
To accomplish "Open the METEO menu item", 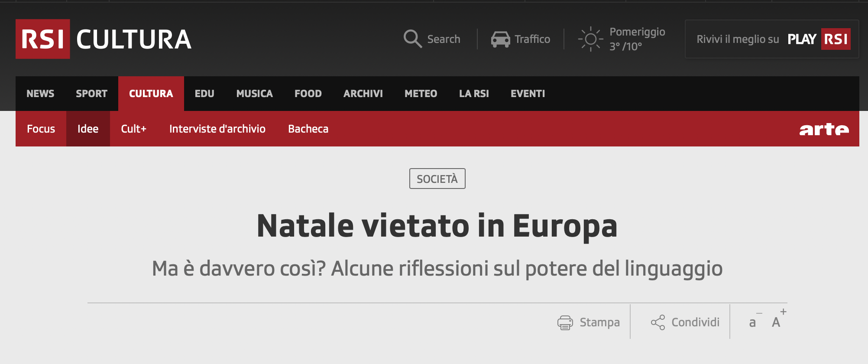I will (421, 94).
